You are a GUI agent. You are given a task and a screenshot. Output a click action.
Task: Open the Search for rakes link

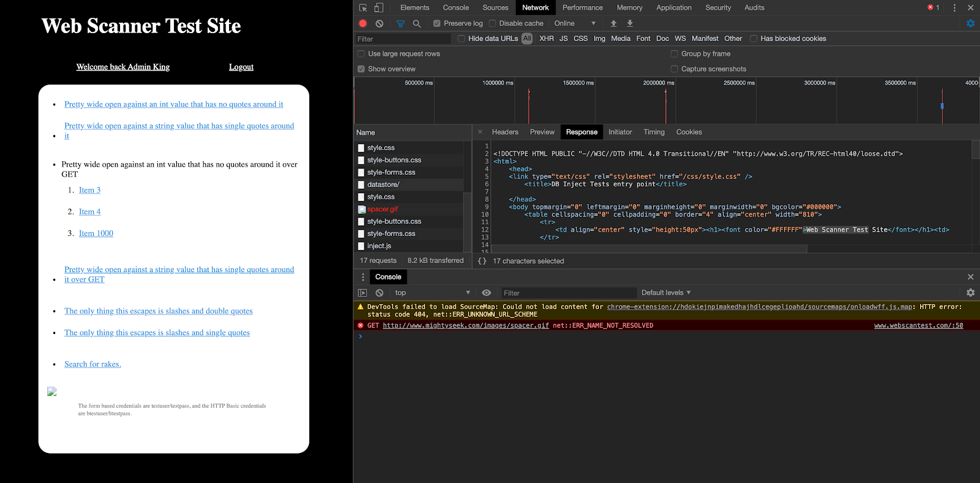(x=92, y=364)
